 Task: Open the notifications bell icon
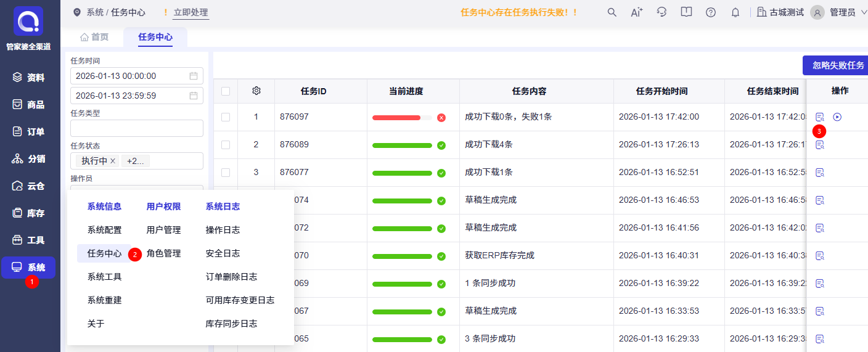click(x=735, y=12)
